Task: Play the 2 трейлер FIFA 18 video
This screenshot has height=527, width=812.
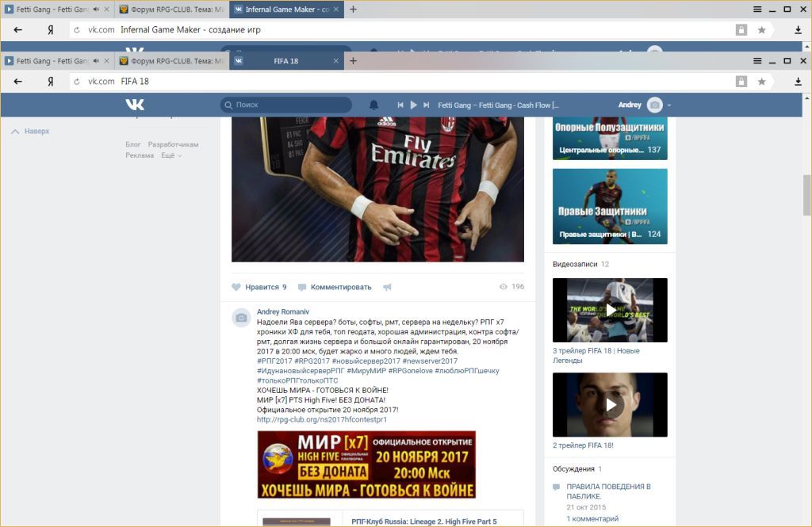Action: pyautogui.click(x=610, y=405)
